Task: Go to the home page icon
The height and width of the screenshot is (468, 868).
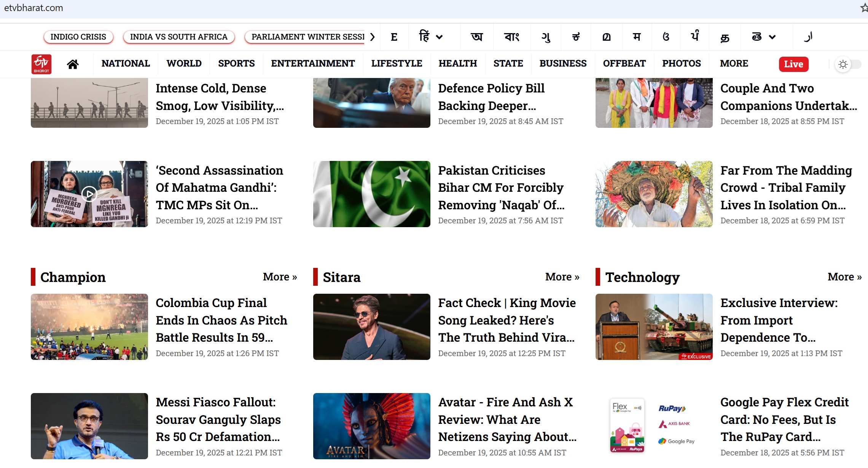Action: coord(72,64)
